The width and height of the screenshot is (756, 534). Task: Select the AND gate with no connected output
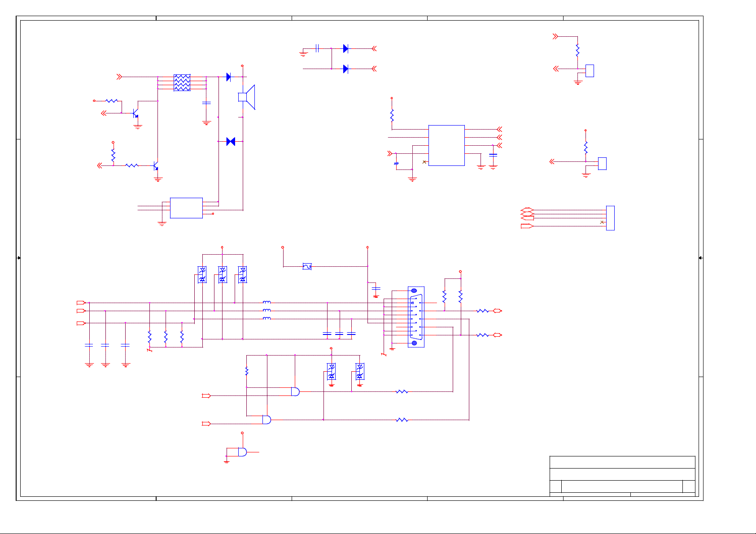coord(242,452)
